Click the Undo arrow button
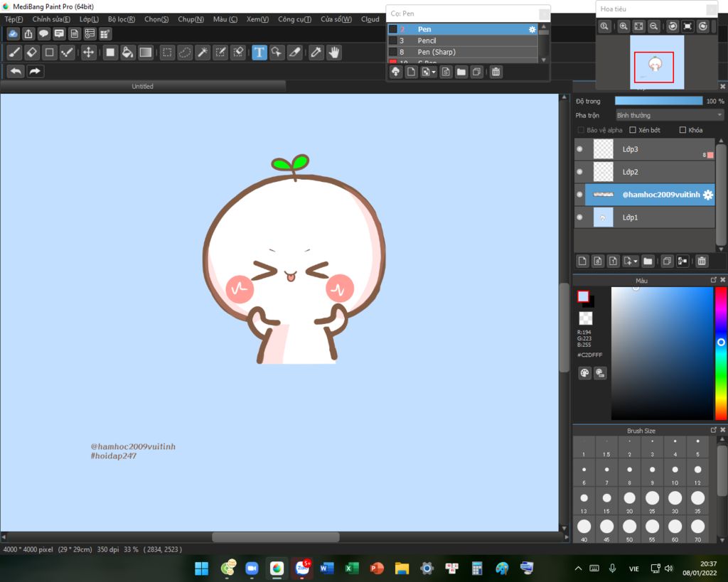 [16, 71]
